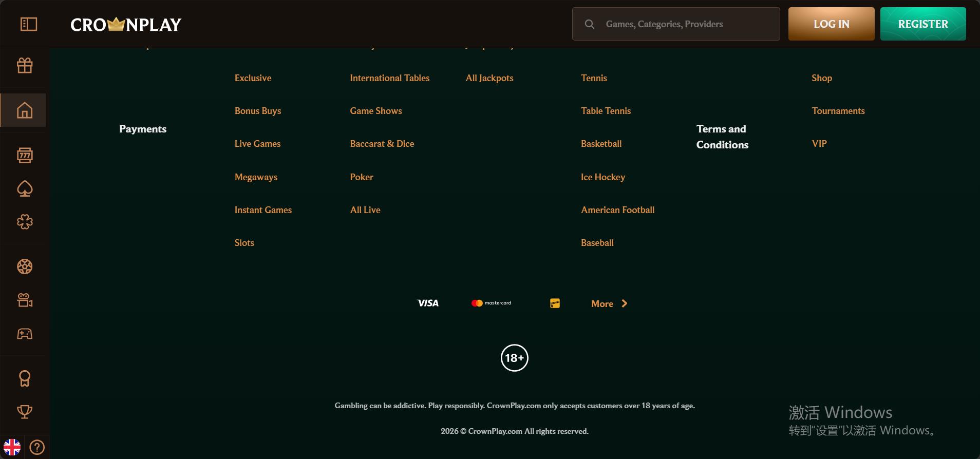Go to All Jackpots link
The height and width of the screenshot is (459, 980).
coord(489,78)
